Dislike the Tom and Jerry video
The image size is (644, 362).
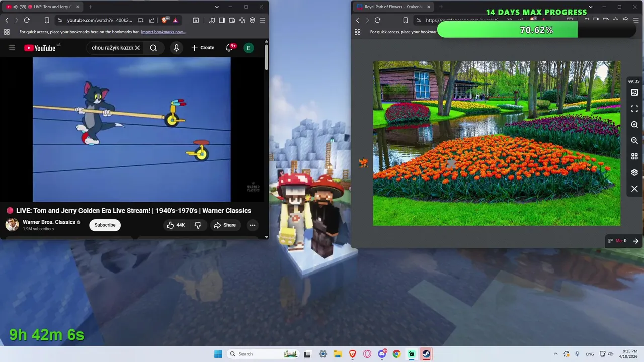click(x=198, y=225)
